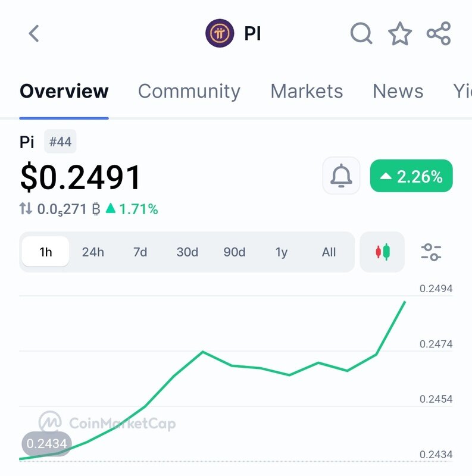472x476 pixels.
Task: Swap the USD/BTC price arrows icon
Action: click(26, 209)
